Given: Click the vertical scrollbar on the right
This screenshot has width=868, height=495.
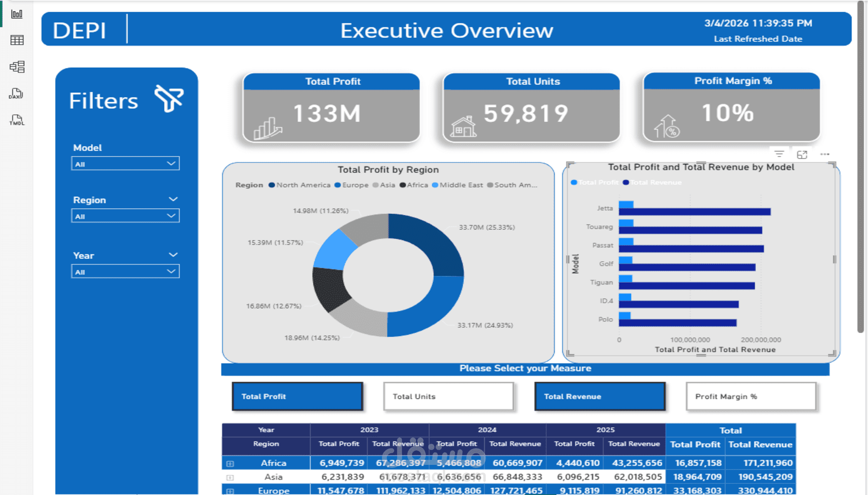Looking at the screenshot, I should [x=860, y=166].
